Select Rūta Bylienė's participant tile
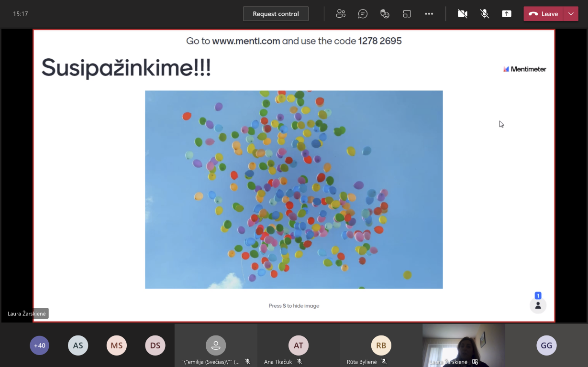Screen dimensions: 588x367 coord(381,345)
